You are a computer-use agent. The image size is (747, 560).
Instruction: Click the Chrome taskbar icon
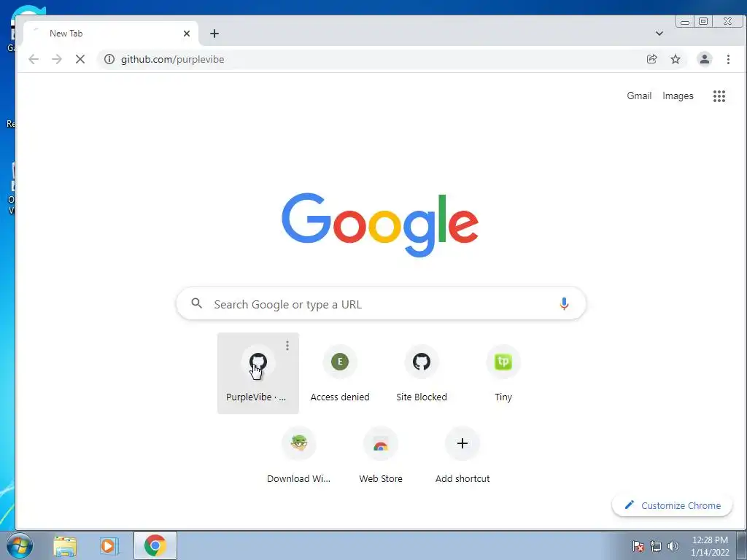click(x=155, y=545)
